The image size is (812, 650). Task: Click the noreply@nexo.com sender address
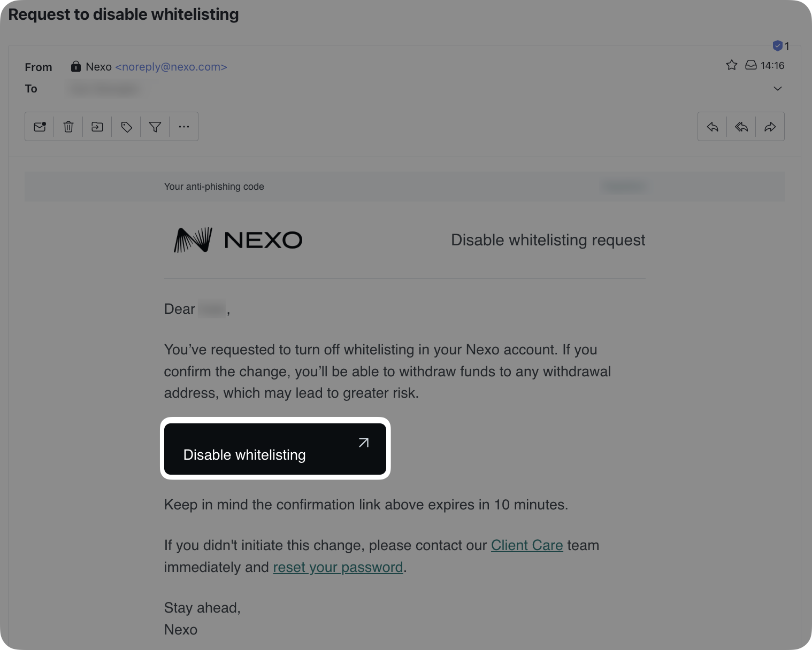click(x=171, y=67)
